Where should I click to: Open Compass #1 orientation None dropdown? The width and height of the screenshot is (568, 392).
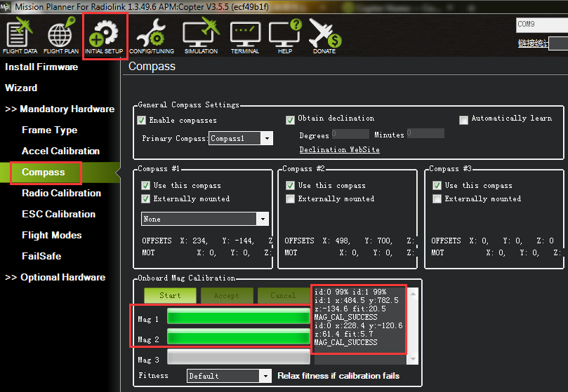point(263,219)
